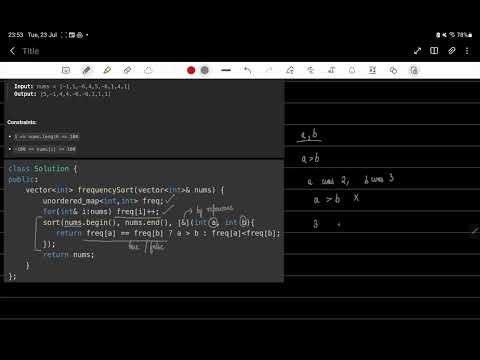Open full screen mode with the expand arrows icon
The image size is (480, 360).
point(417,51)
